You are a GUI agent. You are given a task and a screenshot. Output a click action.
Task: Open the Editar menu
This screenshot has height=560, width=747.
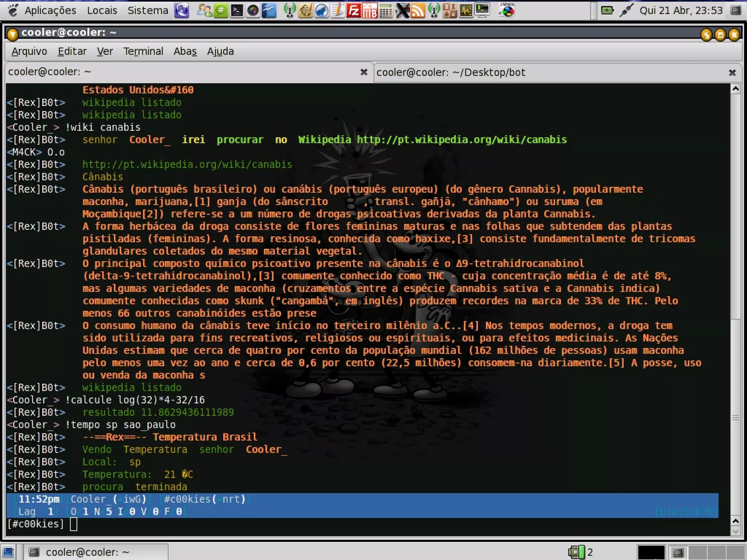point(72,51)
